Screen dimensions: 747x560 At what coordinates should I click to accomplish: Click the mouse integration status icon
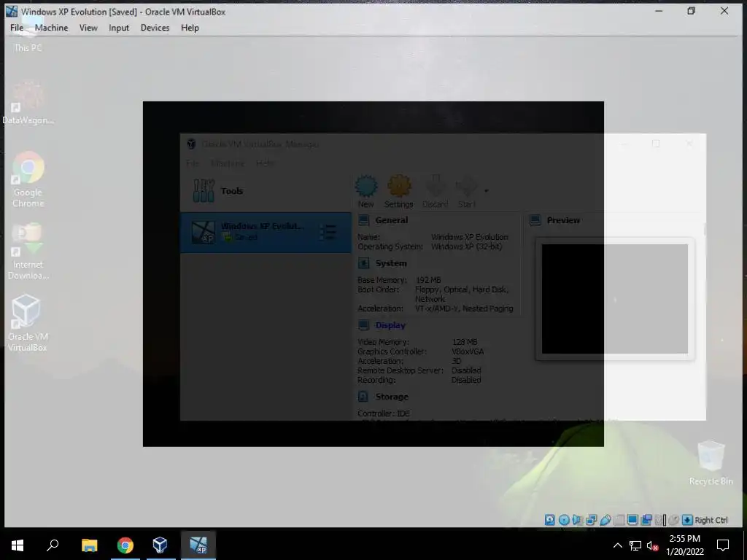click(x=673, y=520)
